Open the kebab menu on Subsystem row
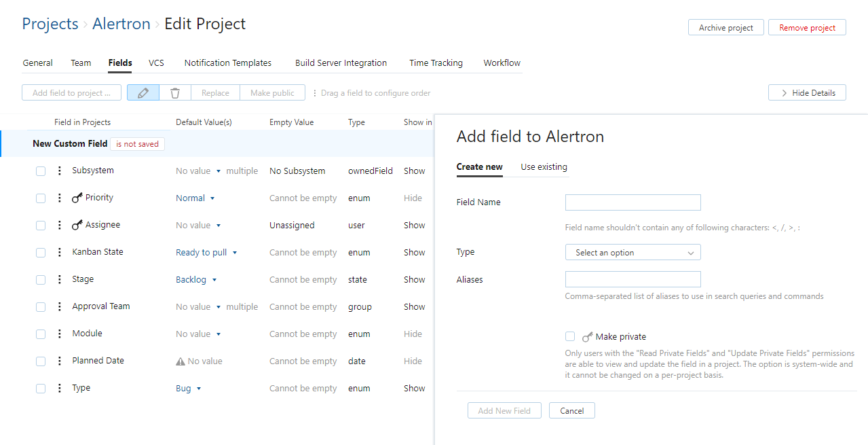Image resolution: width=868 pixels, height=445 pixels. tap(58, 171)
